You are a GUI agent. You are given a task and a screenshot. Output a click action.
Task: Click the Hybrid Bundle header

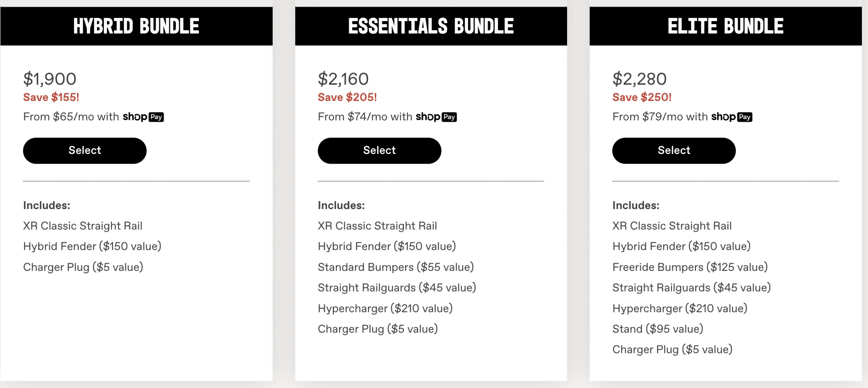click(x=136, y=26)
